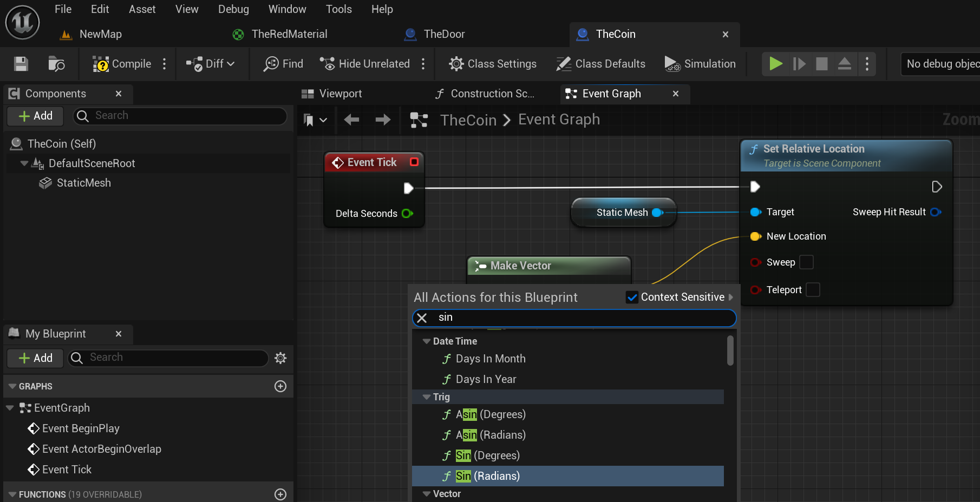Collapse the Date Time category

click(x=427, y=341)
